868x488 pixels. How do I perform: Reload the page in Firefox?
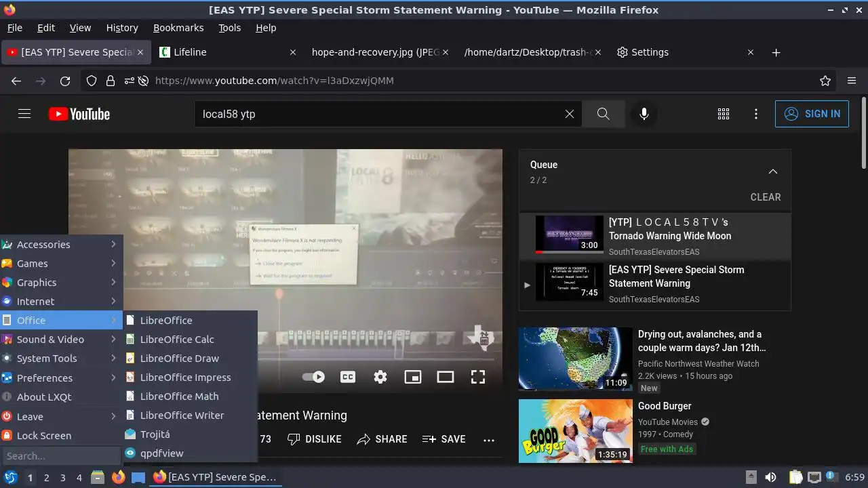point(65,81)
